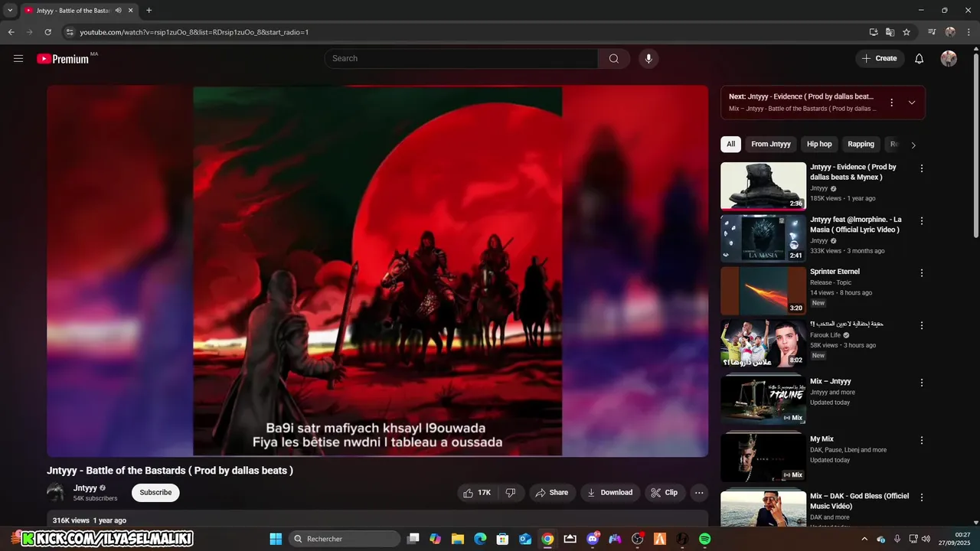The image size is (980, 551).
Task: Open options for Mix – Jntyyy
Action: coord(922,383)
